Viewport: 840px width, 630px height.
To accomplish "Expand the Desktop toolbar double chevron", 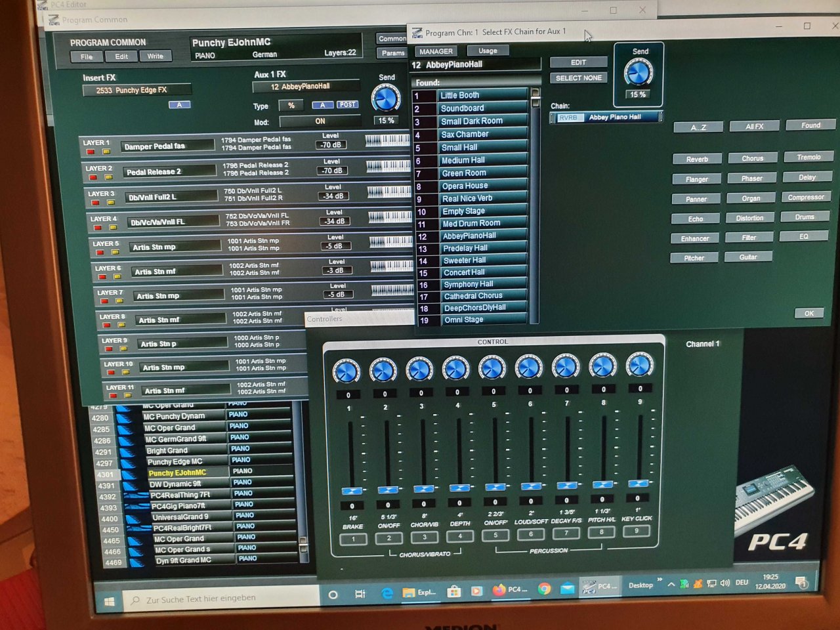I will click(660, 579).
